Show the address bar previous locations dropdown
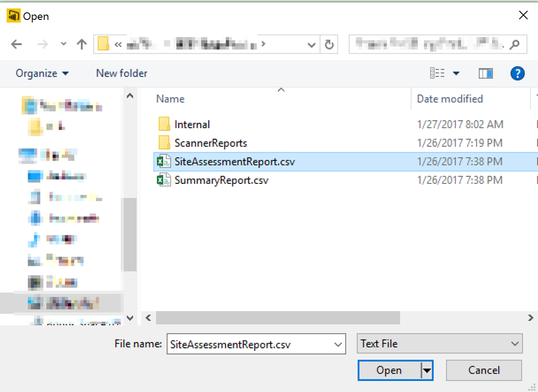The width and height of the screenshot is (538, 392). coord(311,44)
